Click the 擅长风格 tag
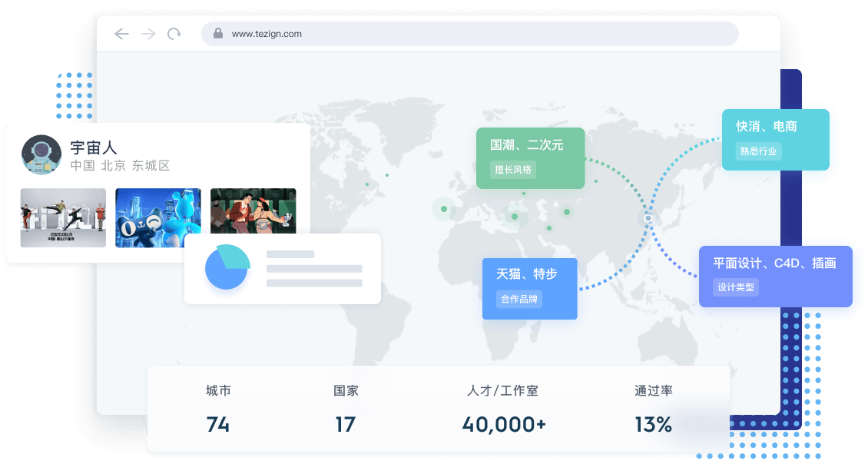Screen dimensions: 868x464 [x=512, y=170]
